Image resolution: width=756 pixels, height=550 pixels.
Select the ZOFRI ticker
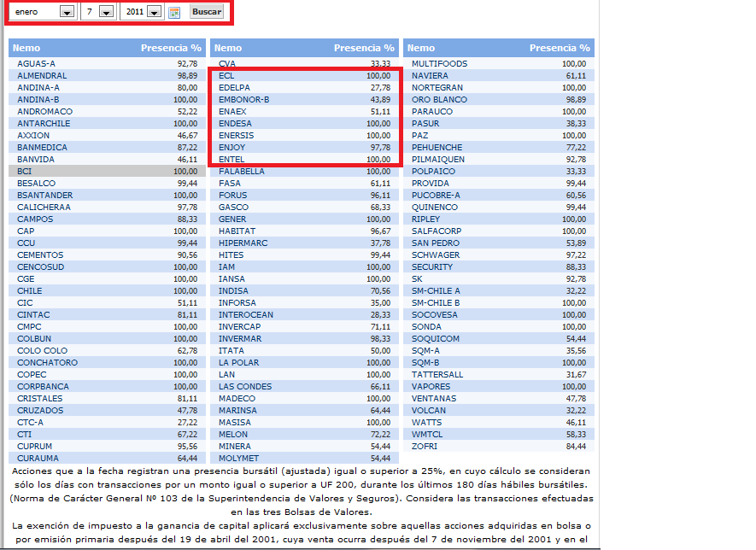point(425,447)
